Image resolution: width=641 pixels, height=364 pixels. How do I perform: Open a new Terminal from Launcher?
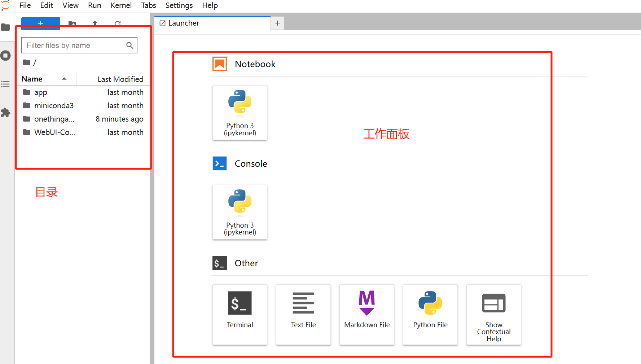tap(240, 315)
